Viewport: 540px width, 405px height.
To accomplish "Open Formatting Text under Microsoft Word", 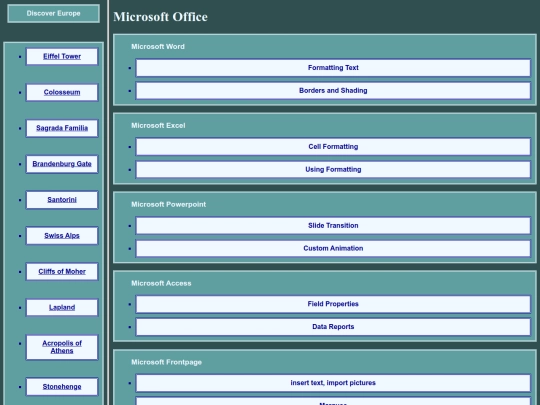I will [x=333, y=68].
